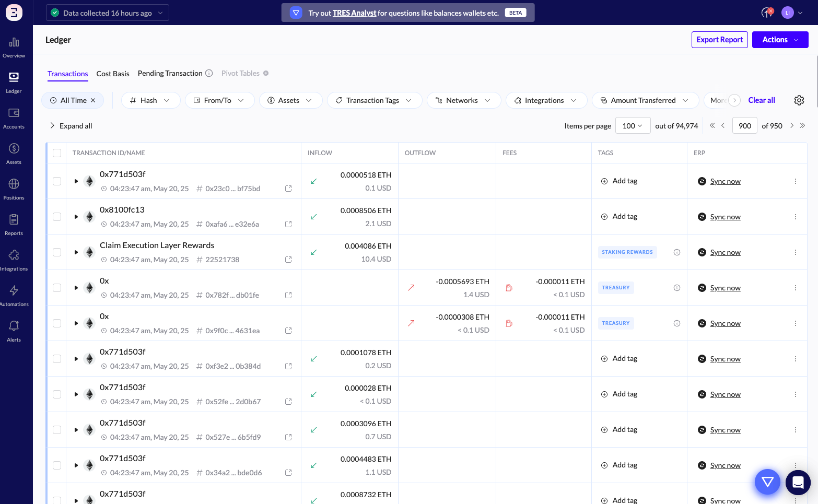Go to the next page arrow
Screen dimensions: 818x504
792,125
